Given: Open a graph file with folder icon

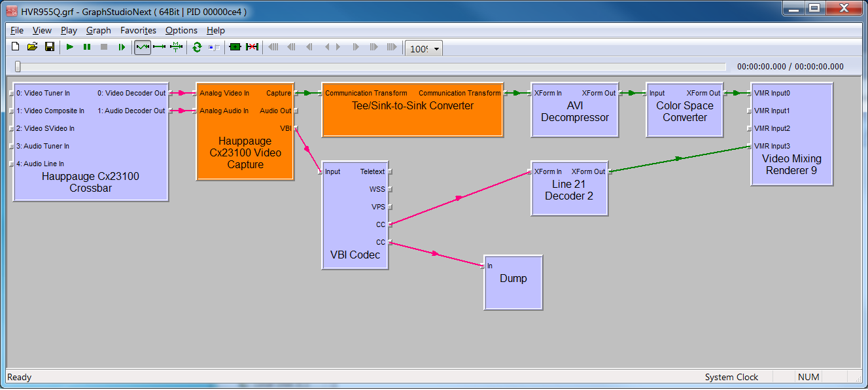Looking at the screenshot, I should pos(33,47).
